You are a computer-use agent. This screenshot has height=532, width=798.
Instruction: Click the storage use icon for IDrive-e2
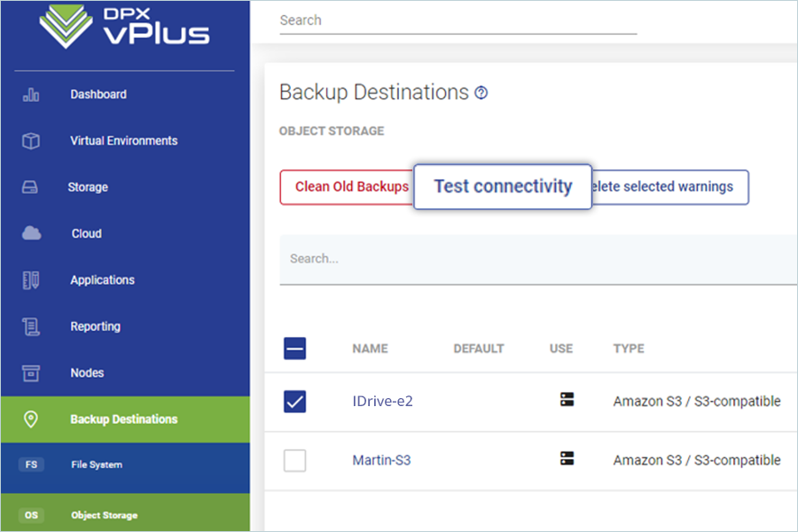click(567, 400)
